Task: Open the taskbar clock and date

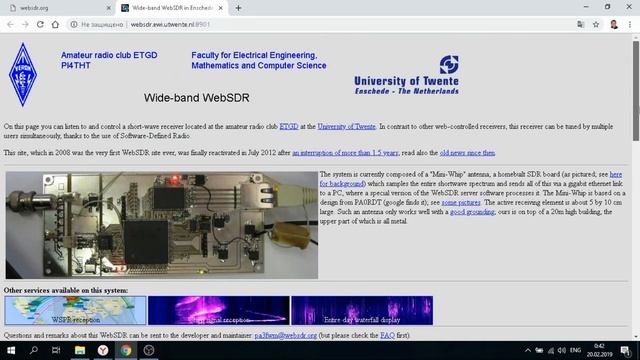Action: [x=600, y=350]
